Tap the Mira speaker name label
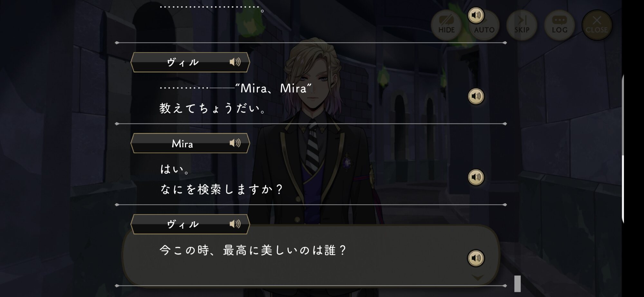Viewport: 644px width, 297px height. tap(182, 144)
